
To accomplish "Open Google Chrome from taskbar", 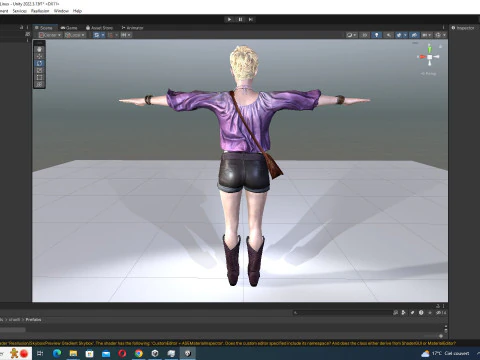I will (139, 353).
